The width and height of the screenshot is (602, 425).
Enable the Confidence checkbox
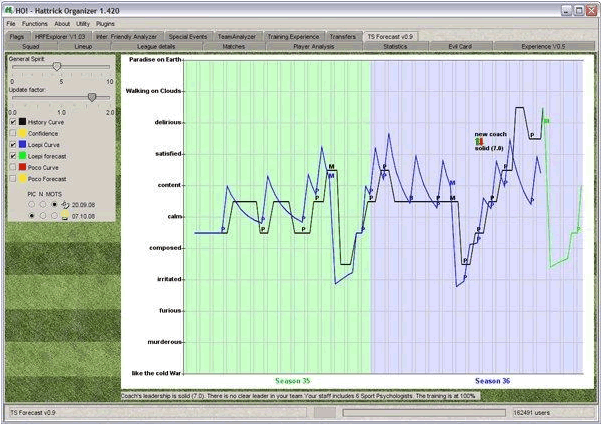coord(12,133)
